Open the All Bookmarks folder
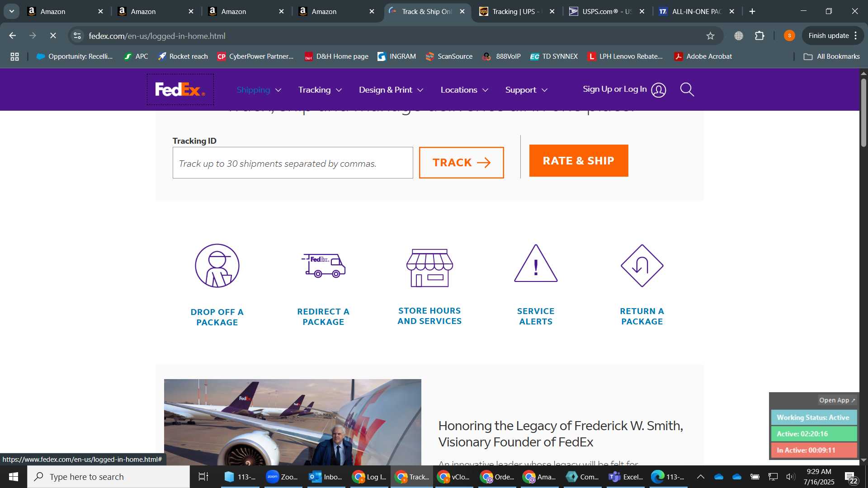The height and width of the screenshot is (488, 868). [x=832, y=56]
